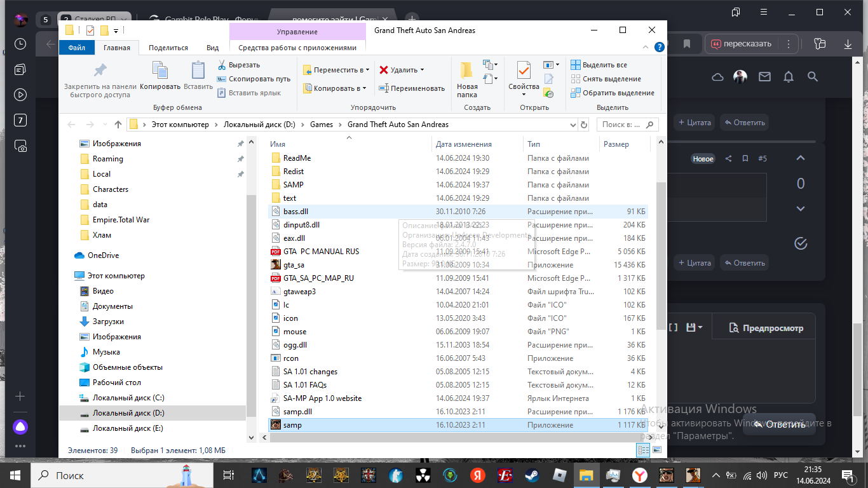
Task: Click the Cut (Вырезать) scissors command
Action: pyautogui.click(x=239, y=65)
